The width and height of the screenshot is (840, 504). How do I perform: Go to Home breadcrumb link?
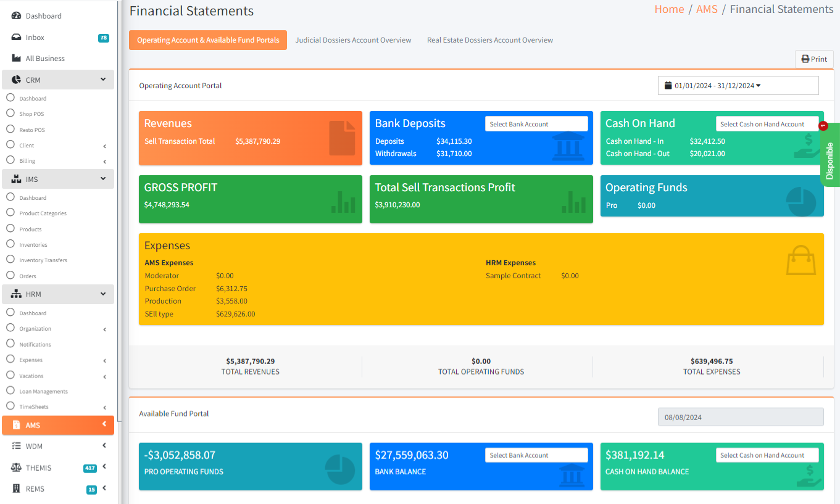coord(669,9)
